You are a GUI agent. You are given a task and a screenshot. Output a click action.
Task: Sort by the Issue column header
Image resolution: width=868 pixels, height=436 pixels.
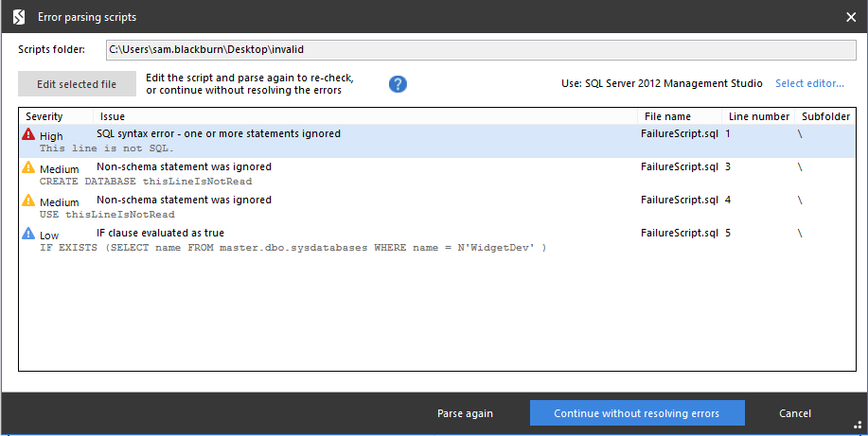click(113, 116)
